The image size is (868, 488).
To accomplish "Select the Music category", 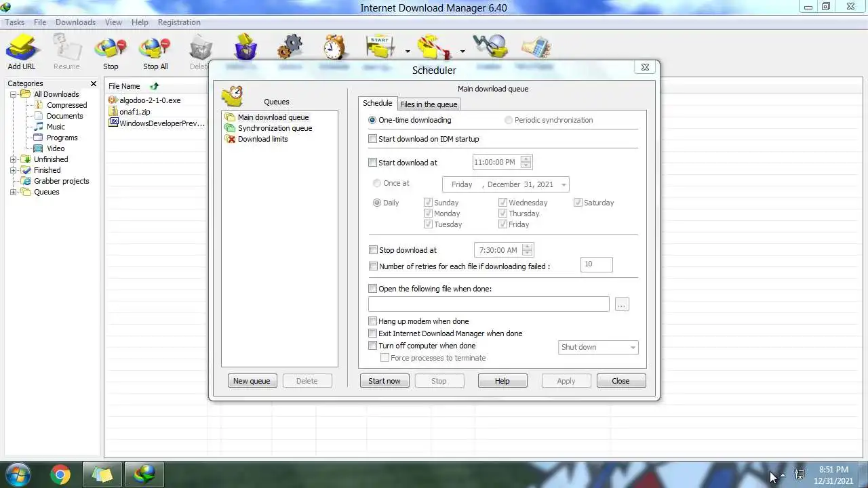I will [x=56, y=127].
